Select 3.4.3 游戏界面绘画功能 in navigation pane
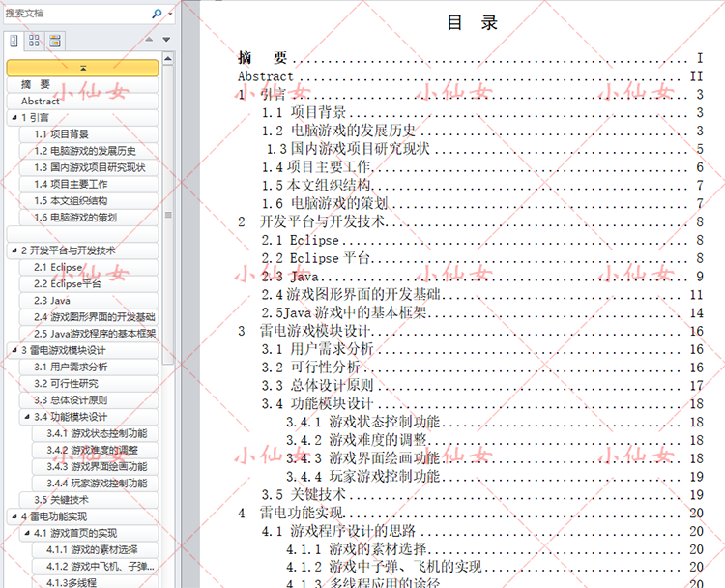 (x=96, y=466)
